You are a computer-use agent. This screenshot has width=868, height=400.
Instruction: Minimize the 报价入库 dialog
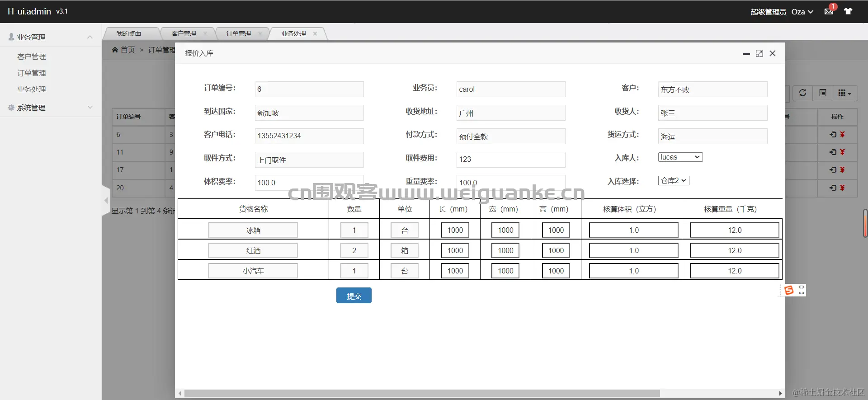tap(746, 54)
